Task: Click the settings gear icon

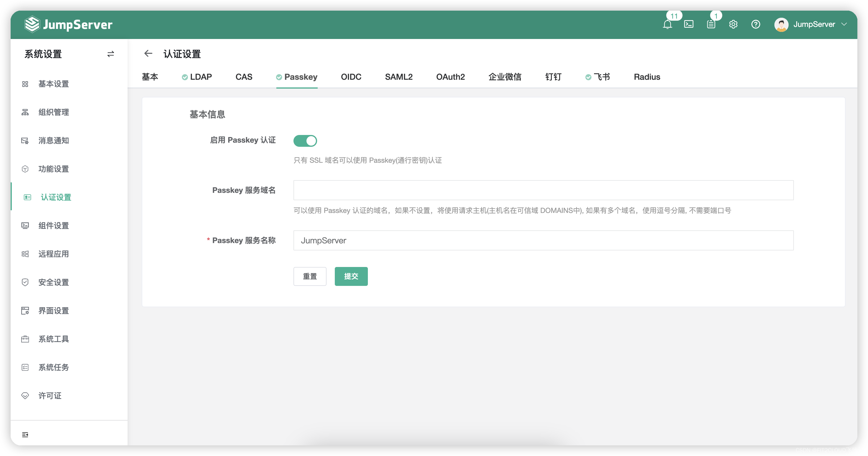Action: coord(733,25)
